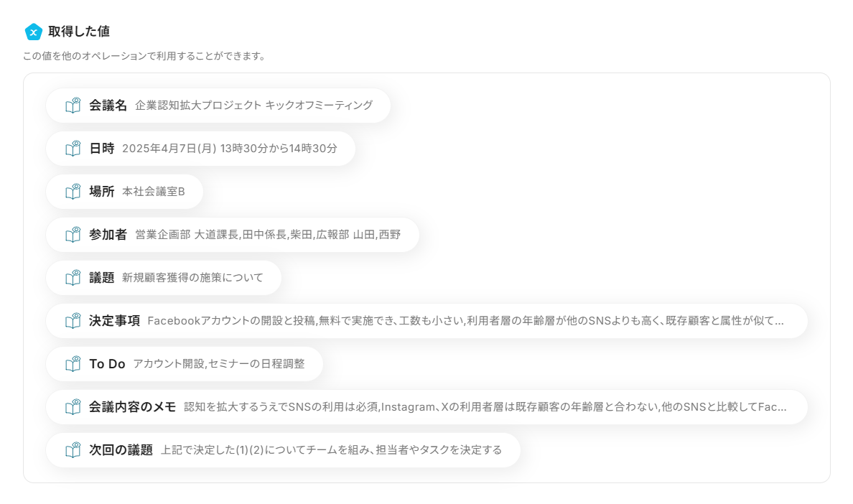
Task: Click the book icon next to 場所
Action: pyautogui.click(x=73, y=192)
